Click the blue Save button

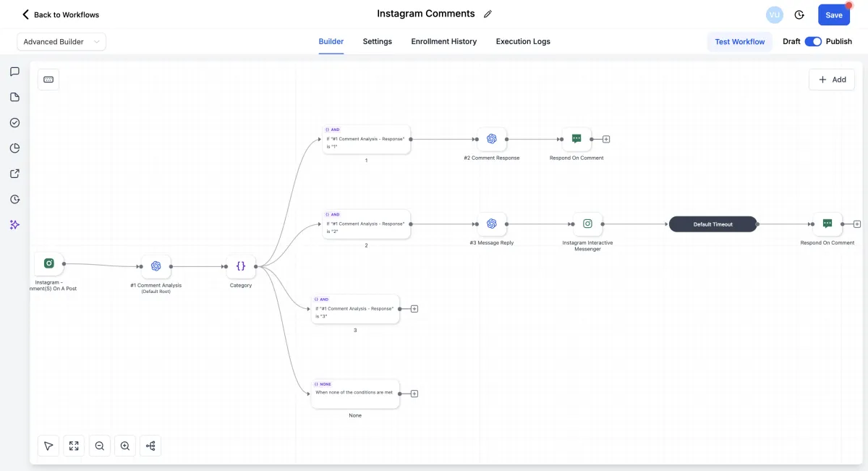click(x=833, y=15)
